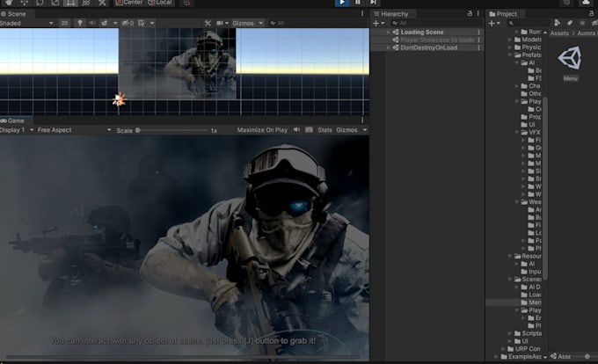The width and height of the screenshot is (598, 364).
Task: Adjust the Game view Scale slider
Action: 171,130
